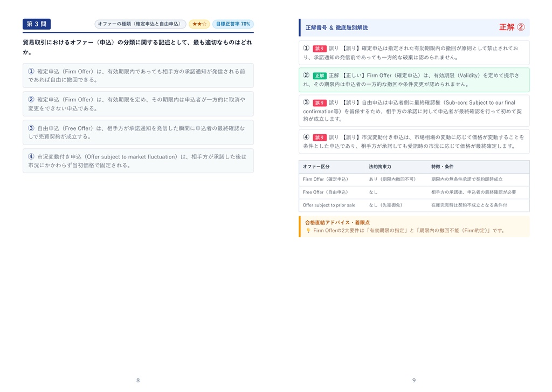Click the green 正解 tag in explanation ②
This screenshot has width=552, height=392.
click(x=320, y=75)
